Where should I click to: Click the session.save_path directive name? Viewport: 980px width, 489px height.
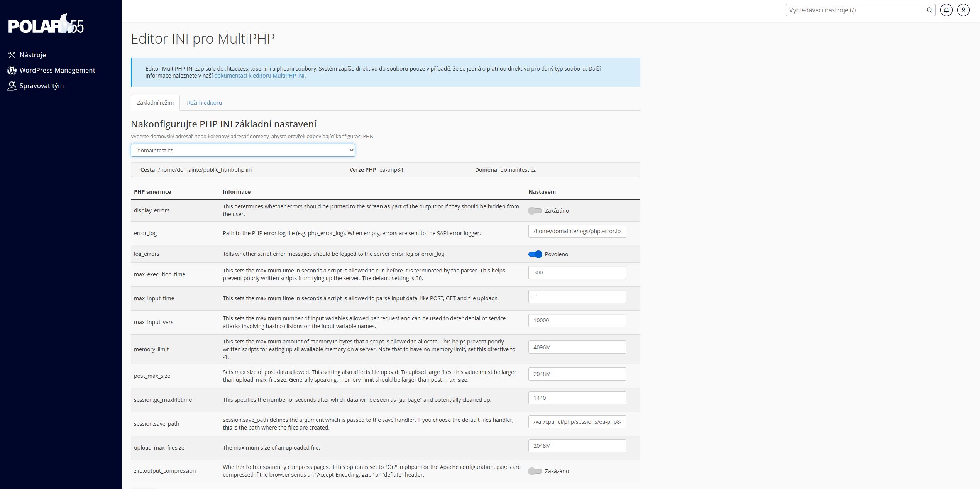point(157,424)
